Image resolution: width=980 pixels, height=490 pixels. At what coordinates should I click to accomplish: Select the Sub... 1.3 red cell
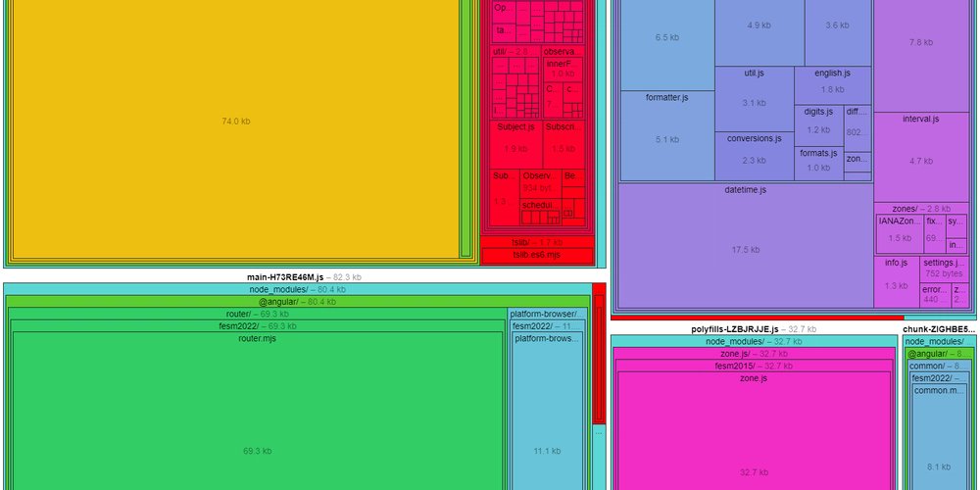(505, 197)
